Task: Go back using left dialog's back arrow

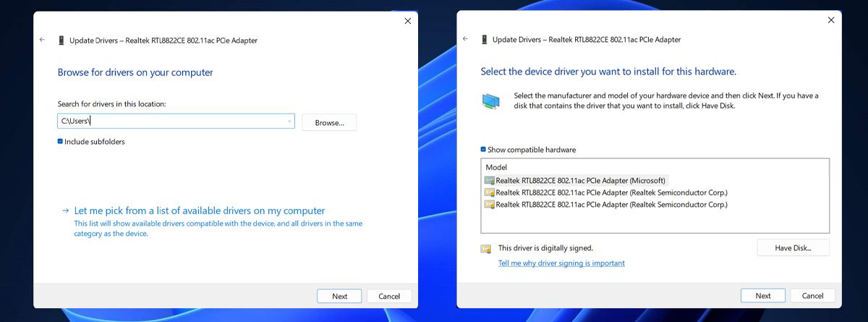Action: (x=42, y=40)
